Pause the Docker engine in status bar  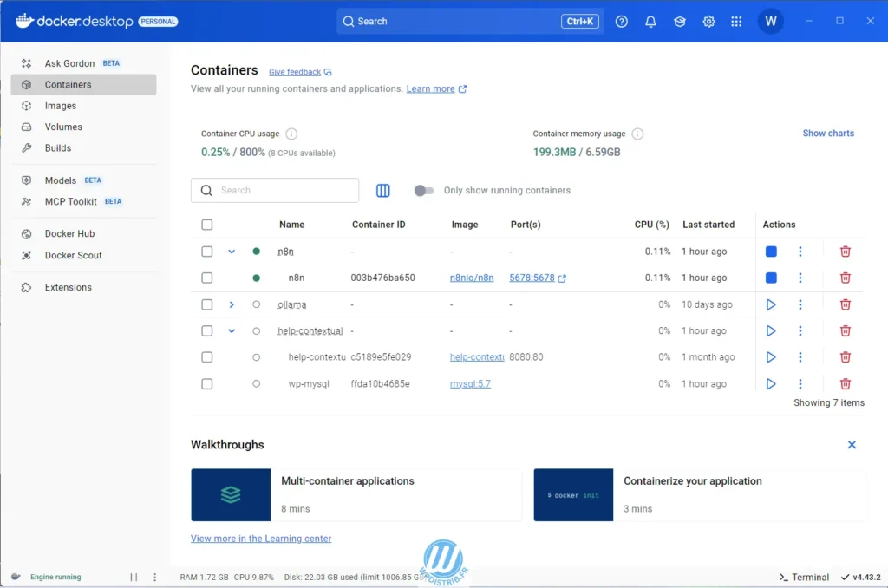pos(134,578)
